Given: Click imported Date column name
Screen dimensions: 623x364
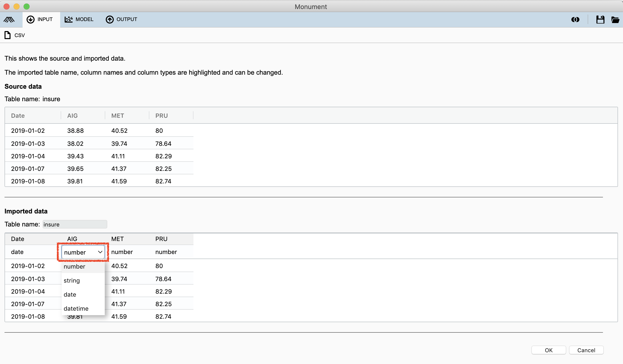Looking at the screenshot, I should [x=18, y=239].
